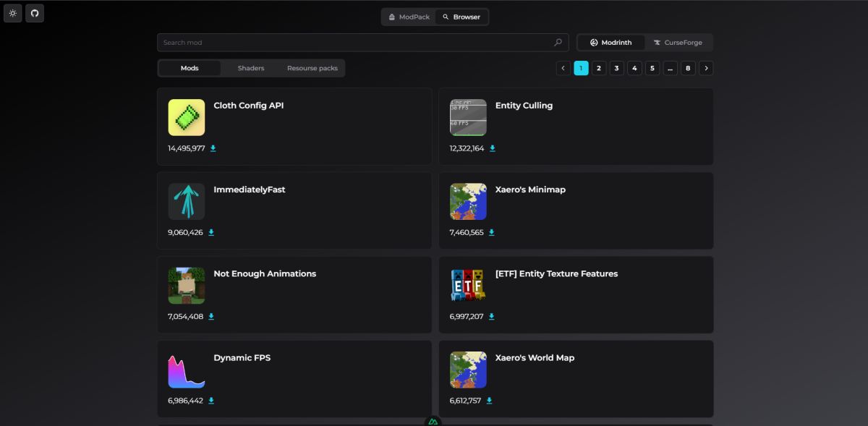Download ImmediatelyFast via download icon
This screenshot has height=426, width=868.
point(211,232)
